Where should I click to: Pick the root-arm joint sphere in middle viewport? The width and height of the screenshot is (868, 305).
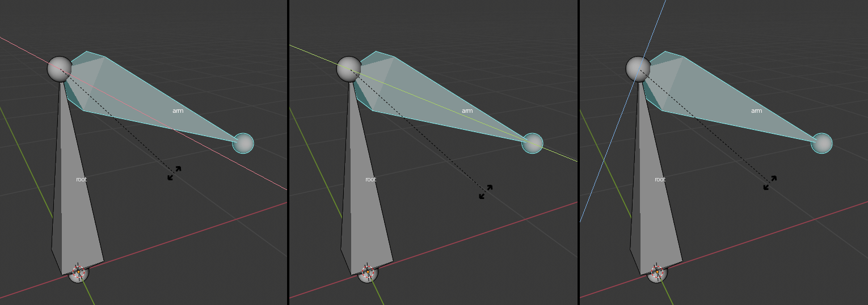pos(349,69)
